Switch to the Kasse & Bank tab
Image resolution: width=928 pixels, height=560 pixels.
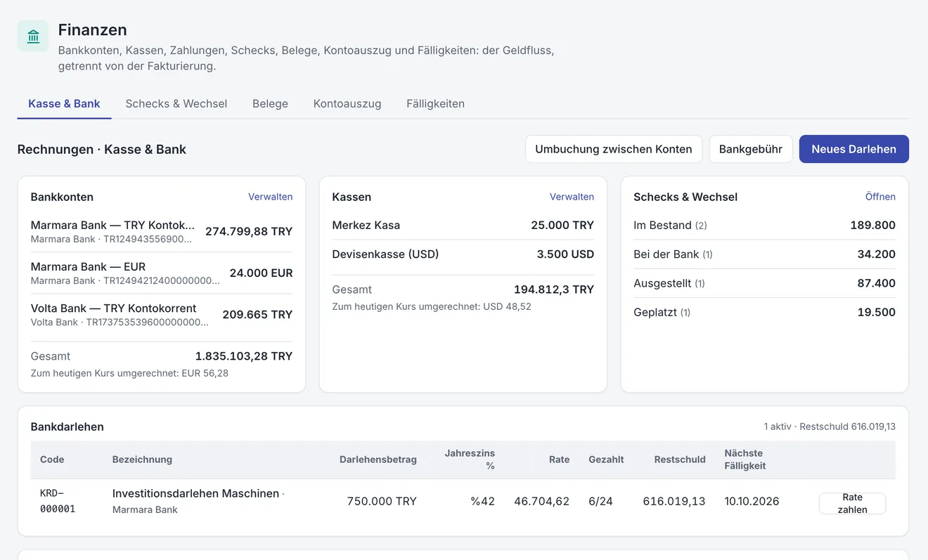coord(64,103)
